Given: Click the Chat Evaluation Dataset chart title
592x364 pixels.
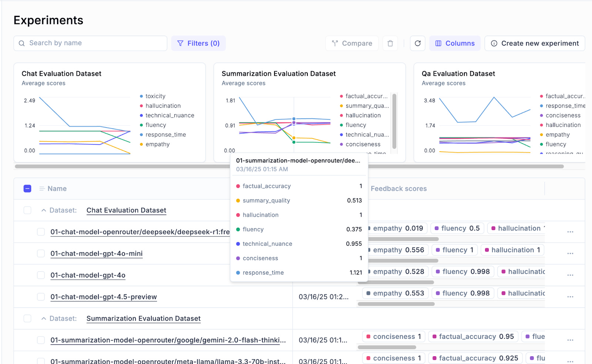Looking at the screenshot, I should point(61,74).
